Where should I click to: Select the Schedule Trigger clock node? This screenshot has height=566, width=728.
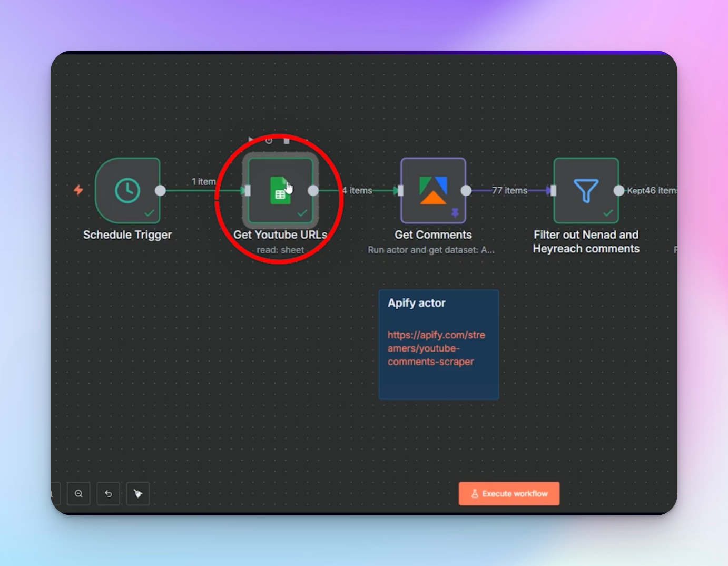(x=127, y=190)
